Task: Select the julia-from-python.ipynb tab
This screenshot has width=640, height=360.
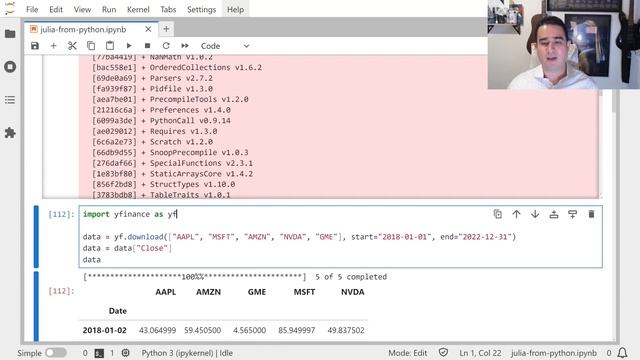Action: pyautogui.click(x=83, y=29)
